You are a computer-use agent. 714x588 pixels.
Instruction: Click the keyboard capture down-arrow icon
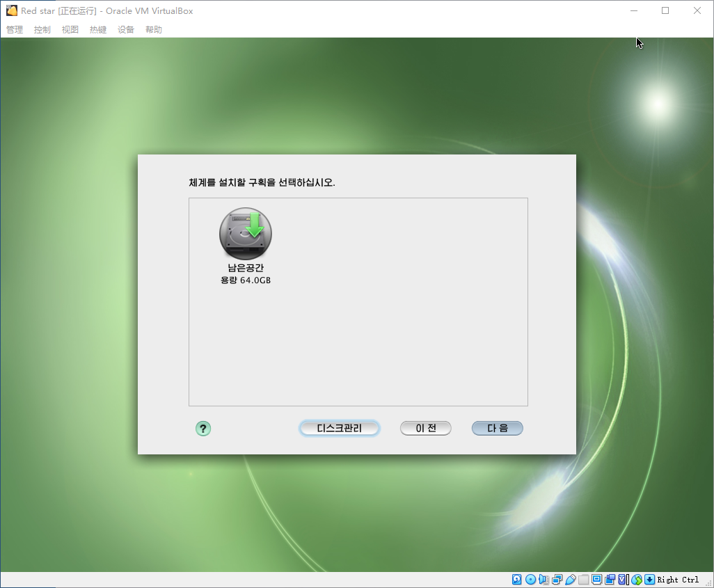click(649, 580)
